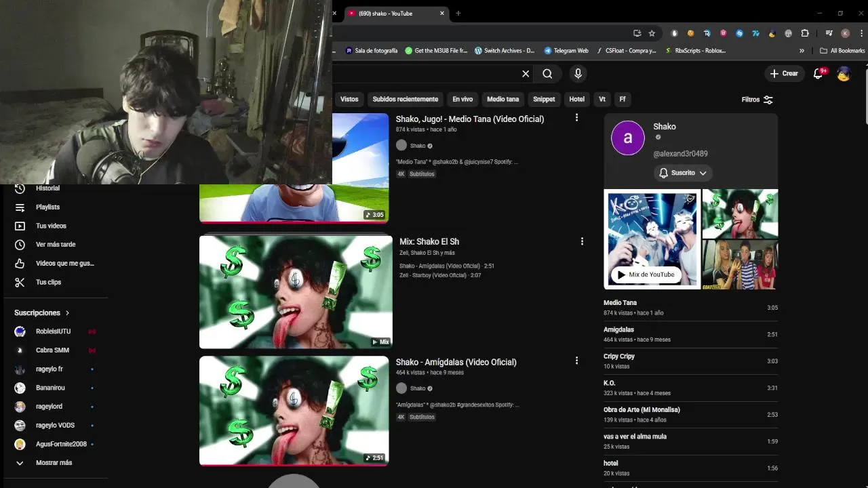Open Get the M3U8 File bookmark
The width and height of the screenshot is (868, 488).
436,51
